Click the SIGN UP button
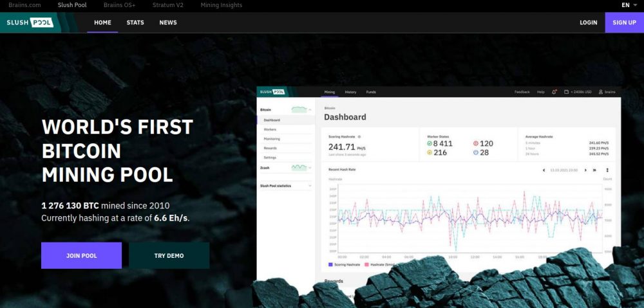The width and height of the screenshot is (644, 308). coord(624,23)
